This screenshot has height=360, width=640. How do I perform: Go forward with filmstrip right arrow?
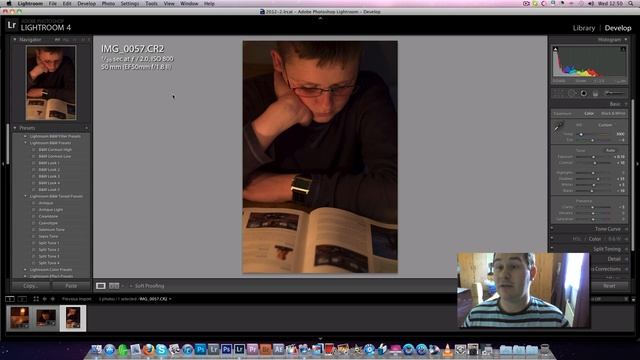[x=53, y=299]
